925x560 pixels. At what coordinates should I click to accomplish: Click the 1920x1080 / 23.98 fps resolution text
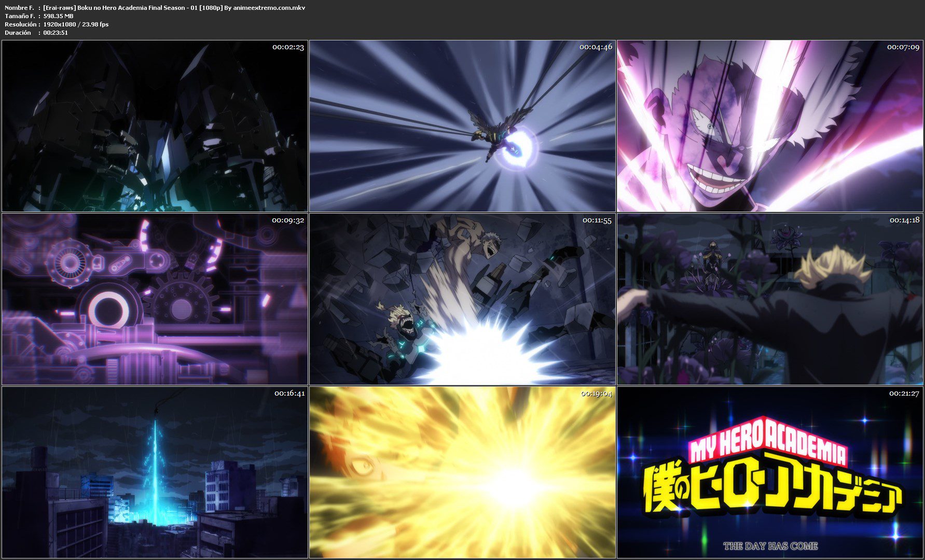[x=76, y=24]
